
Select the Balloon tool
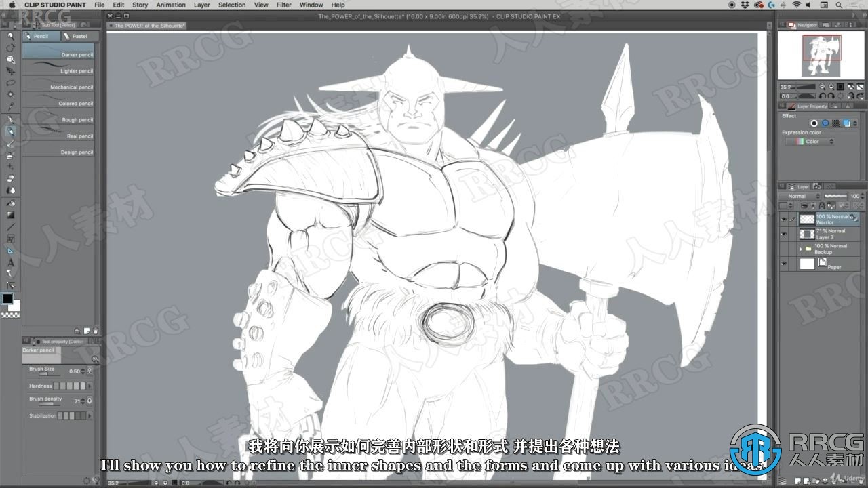[x=11, y=274]
